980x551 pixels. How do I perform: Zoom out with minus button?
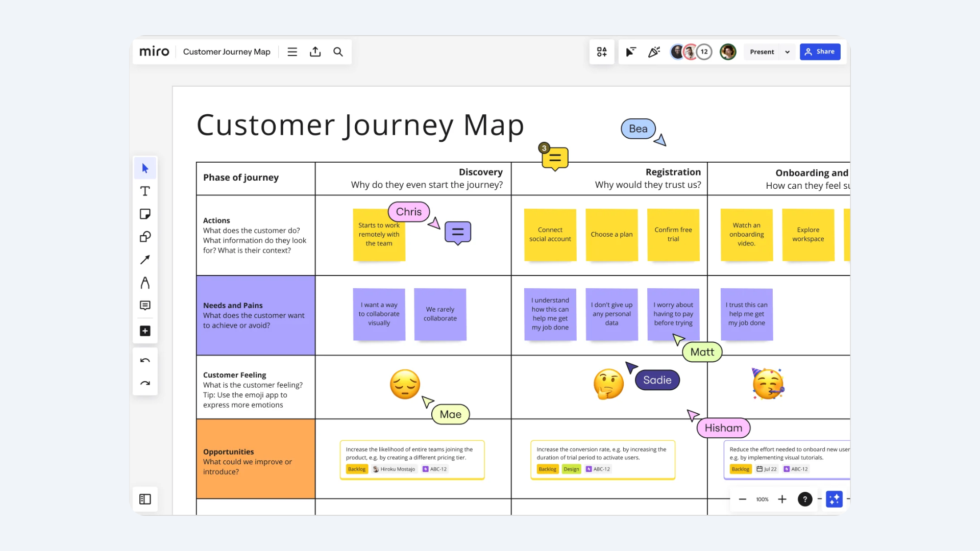tap(743, 499)
